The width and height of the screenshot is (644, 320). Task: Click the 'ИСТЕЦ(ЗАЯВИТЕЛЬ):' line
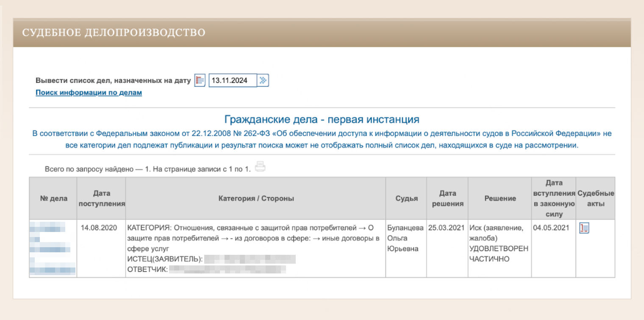(211, 259)
